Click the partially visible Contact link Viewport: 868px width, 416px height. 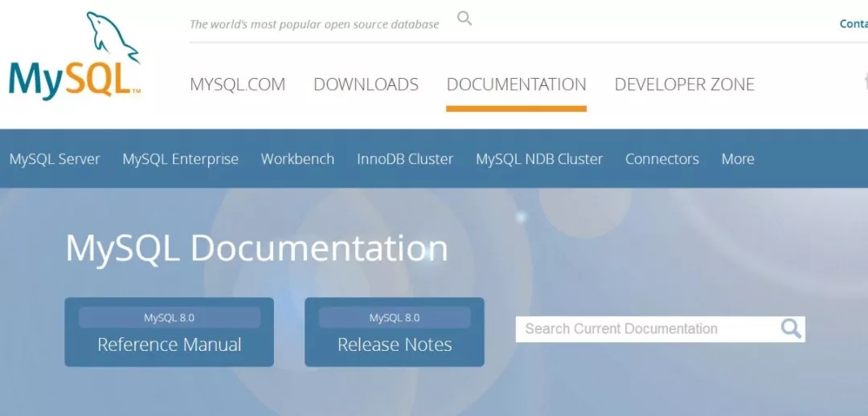tap(854, 24)
